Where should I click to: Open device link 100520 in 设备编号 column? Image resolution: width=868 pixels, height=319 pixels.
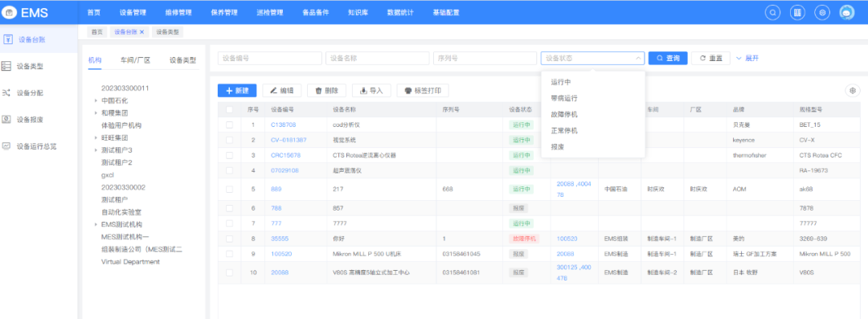click(x=281, y=254)
